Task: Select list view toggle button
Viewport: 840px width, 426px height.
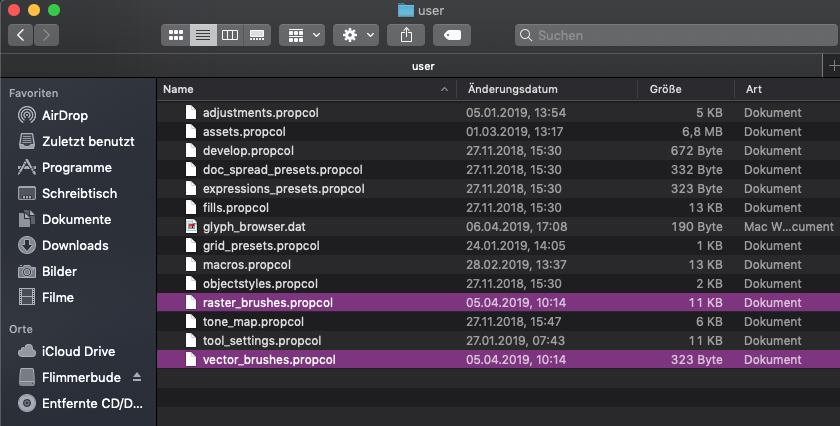Action: point(203,35)
